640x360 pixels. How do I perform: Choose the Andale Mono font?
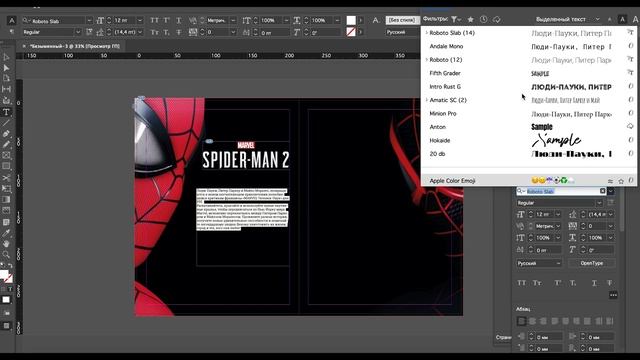[447, 46]
